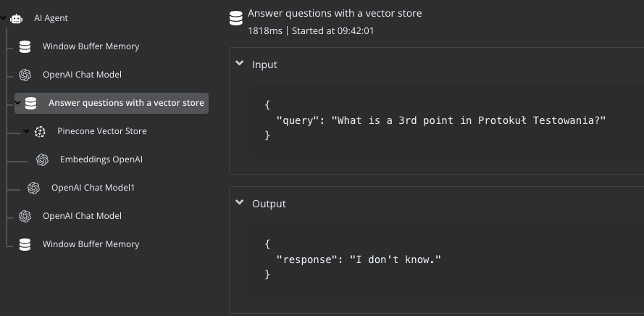
Task: Select the Pinecone Vector Store label
Action: click(101, 131)
